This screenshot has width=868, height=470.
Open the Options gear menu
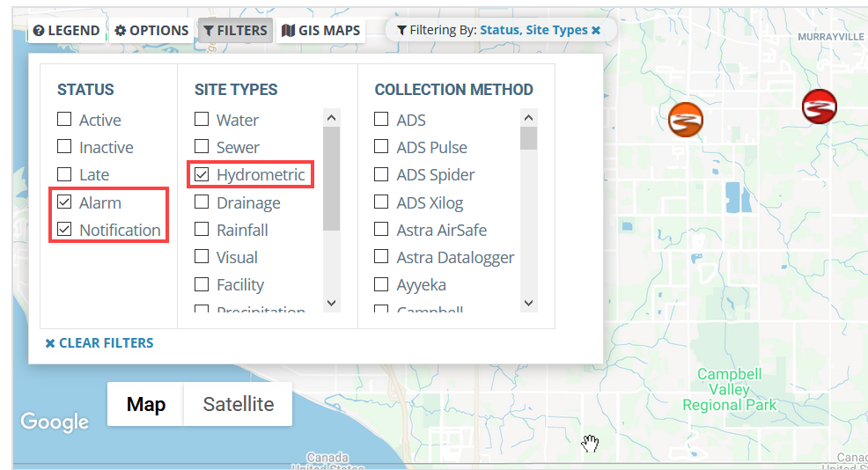[151, 31]
